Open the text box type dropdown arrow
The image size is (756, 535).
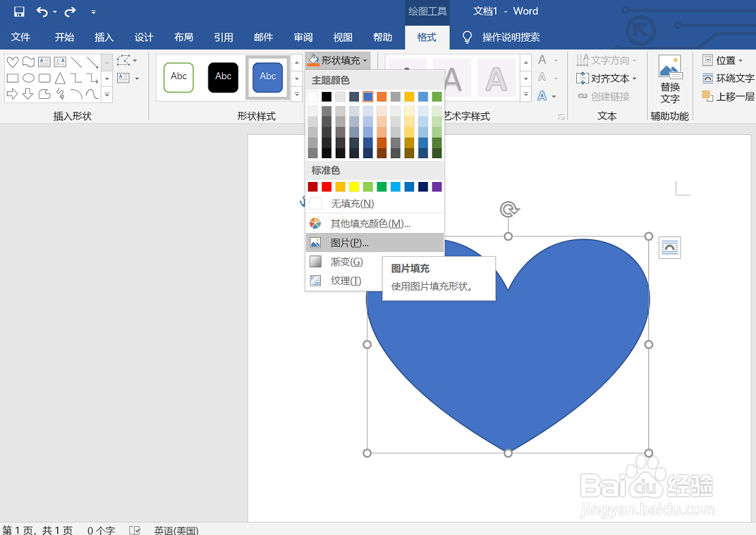[137, 78]
